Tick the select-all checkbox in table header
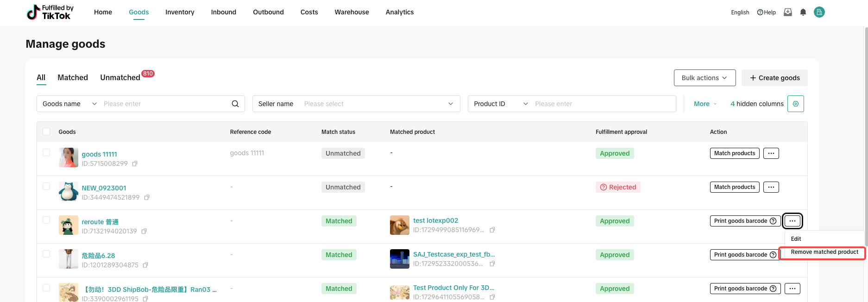The width and height of the screenshot is (868, 302). pos(46,132)
